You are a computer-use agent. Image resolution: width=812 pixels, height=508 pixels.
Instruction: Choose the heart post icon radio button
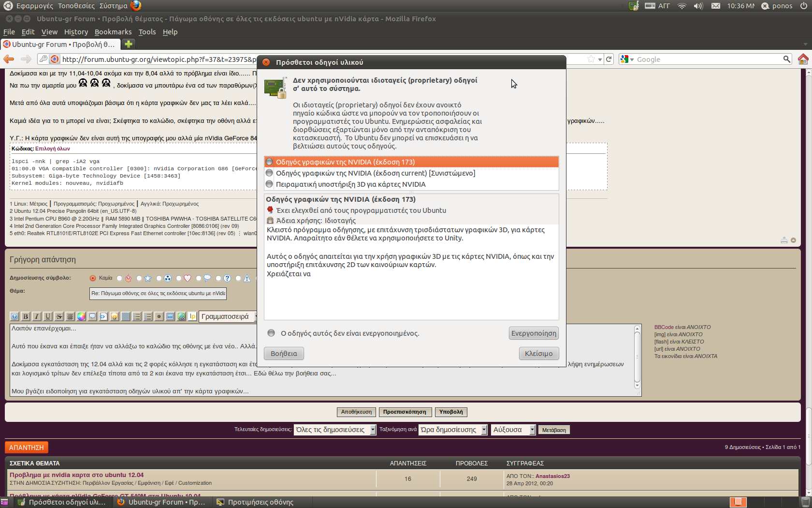(179, 278)
